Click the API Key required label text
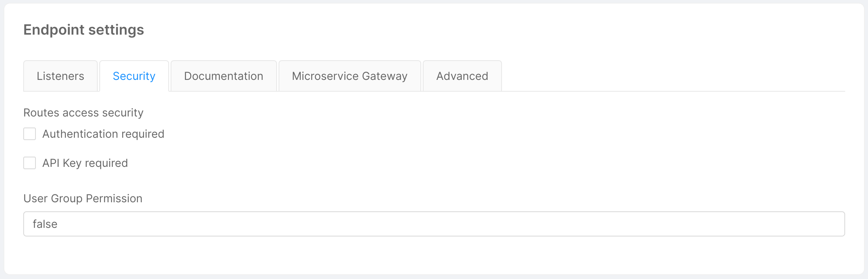The width and height of the screenshot is (868, 279). pos(85,163)
